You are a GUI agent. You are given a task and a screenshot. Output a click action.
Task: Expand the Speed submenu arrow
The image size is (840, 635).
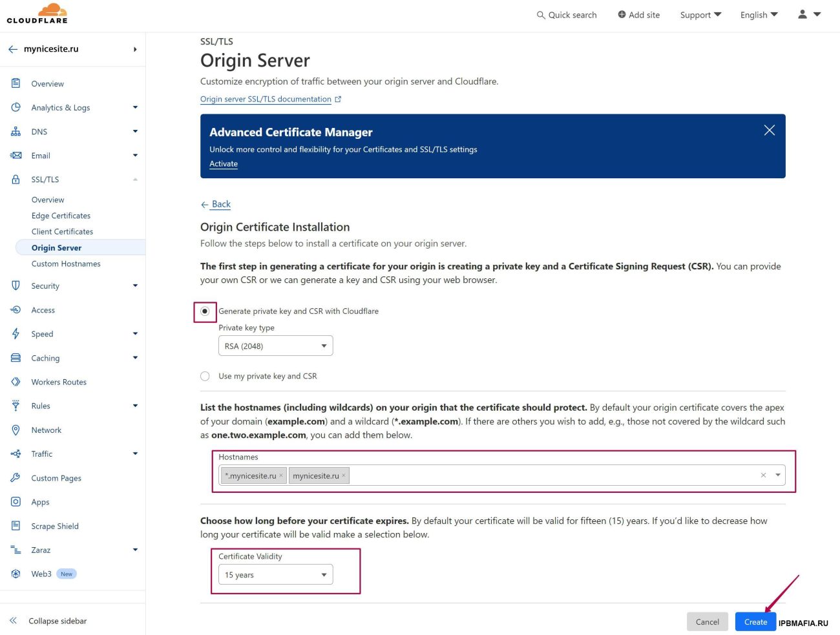135,334
